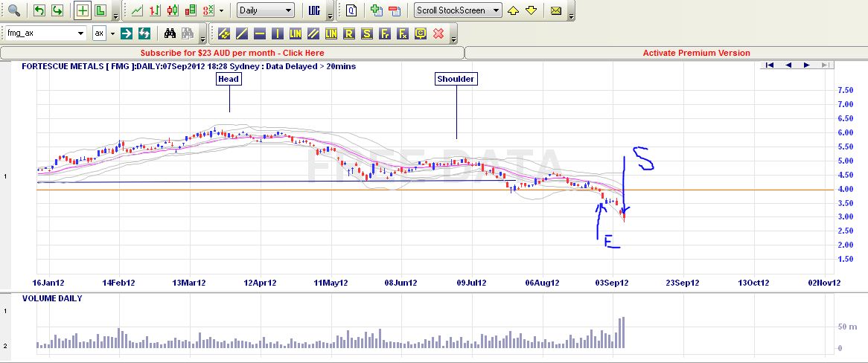Viewport: 868px width, 363px height.
Task: Select the text comment annotation tool
Action: (x=420, y=33)
